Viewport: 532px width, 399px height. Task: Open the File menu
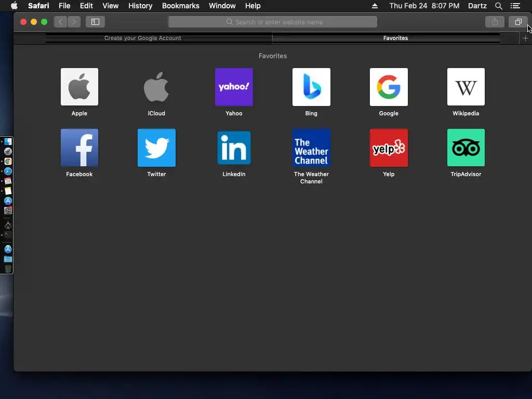click(x=64, y=6)
